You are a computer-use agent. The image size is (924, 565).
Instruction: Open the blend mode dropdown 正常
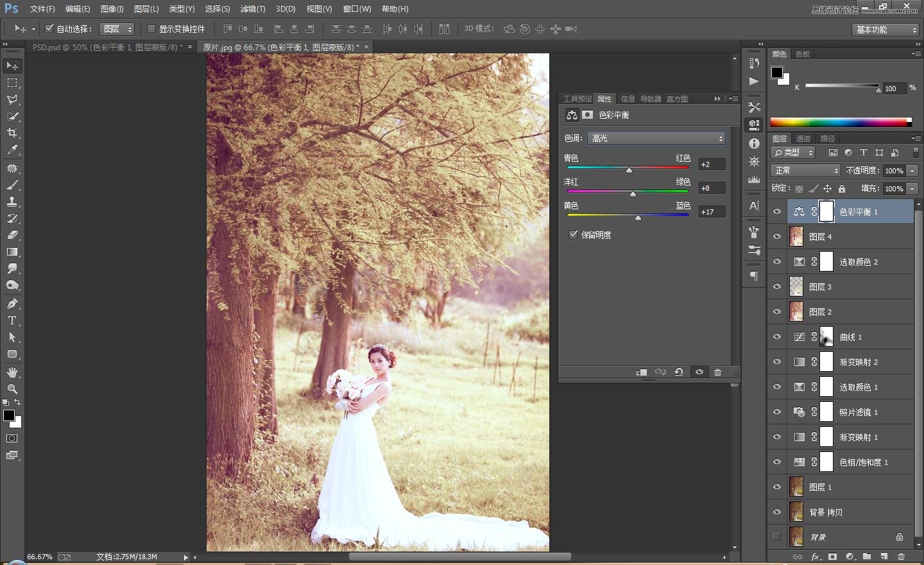tap(805, 171)
